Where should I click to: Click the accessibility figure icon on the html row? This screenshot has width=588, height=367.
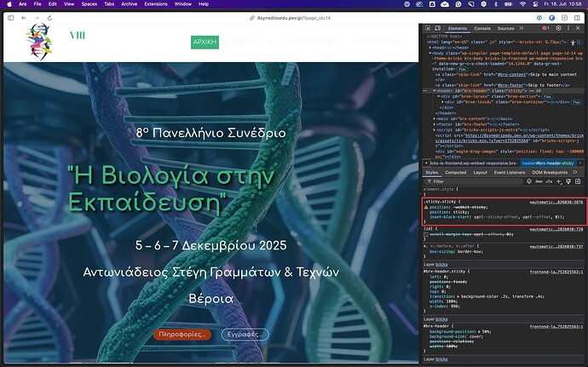point(573,43)
